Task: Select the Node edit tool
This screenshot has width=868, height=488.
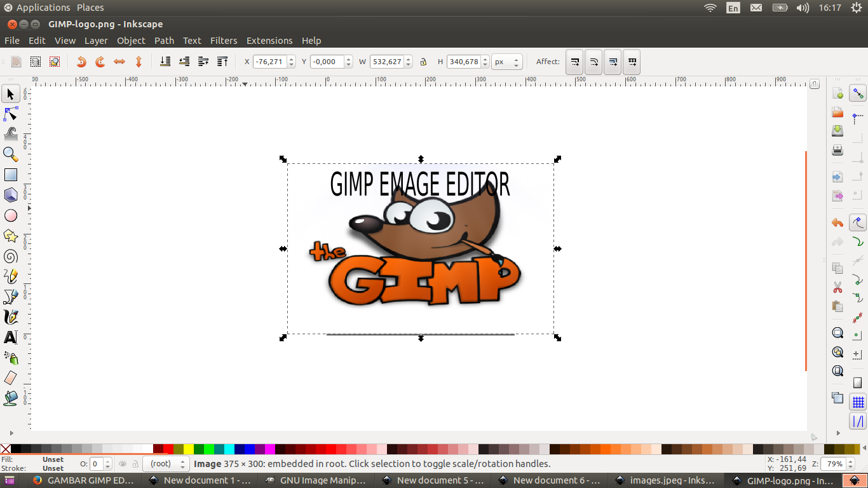Action: point(11,114)
